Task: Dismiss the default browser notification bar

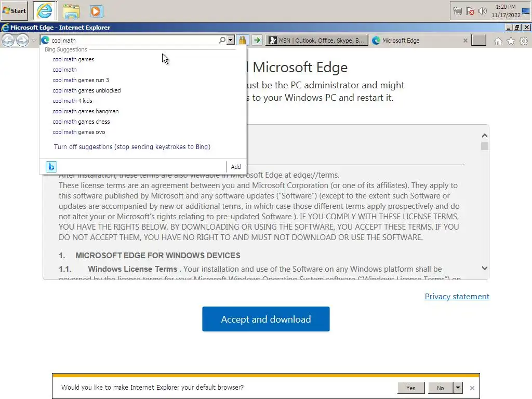Action: click(472, 388)
